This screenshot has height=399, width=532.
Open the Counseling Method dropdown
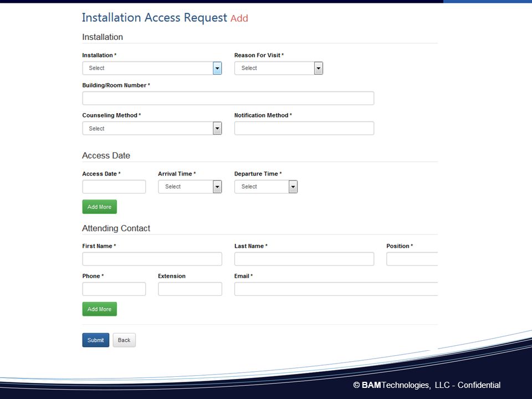tap(152, 128)
